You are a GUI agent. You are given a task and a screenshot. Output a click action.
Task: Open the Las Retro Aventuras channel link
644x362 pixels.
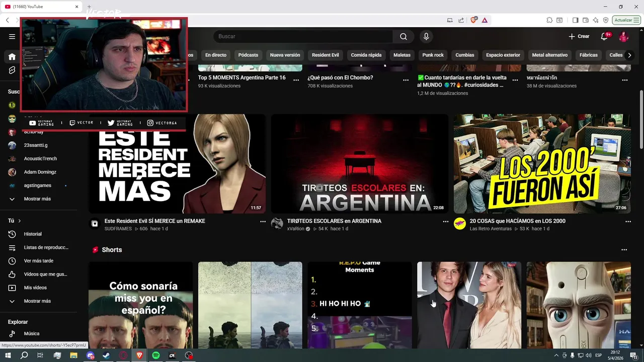tap(491, 229)
